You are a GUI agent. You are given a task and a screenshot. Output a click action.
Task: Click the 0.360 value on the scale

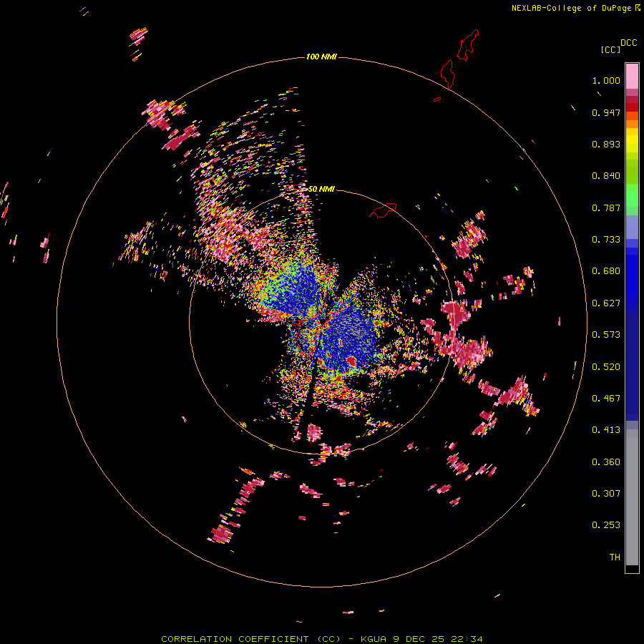606,462
